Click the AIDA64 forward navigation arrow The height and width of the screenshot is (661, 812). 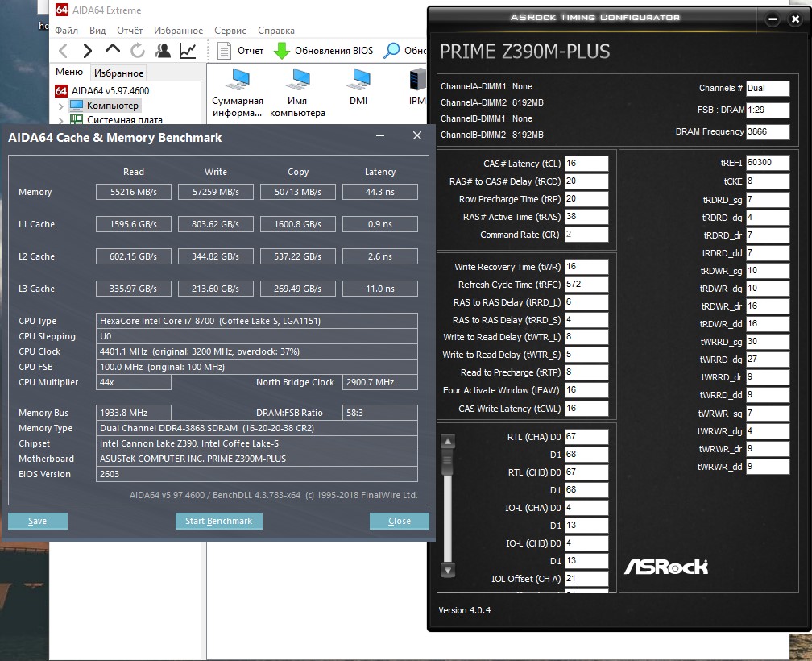tap(87, 50)
